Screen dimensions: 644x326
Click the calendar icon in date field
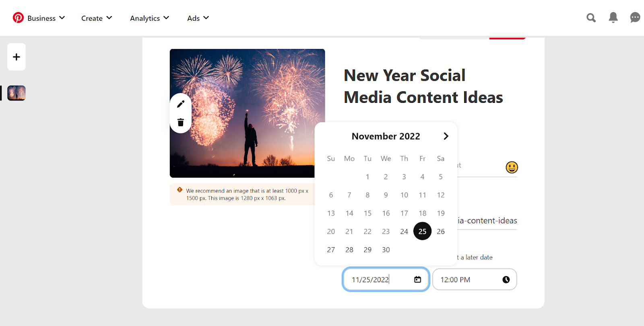pos(418,279)
